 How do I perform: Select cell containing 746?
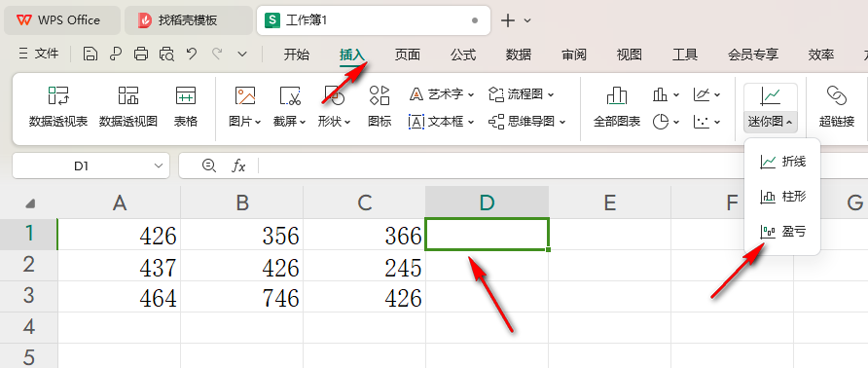click(x=242, y=297)
